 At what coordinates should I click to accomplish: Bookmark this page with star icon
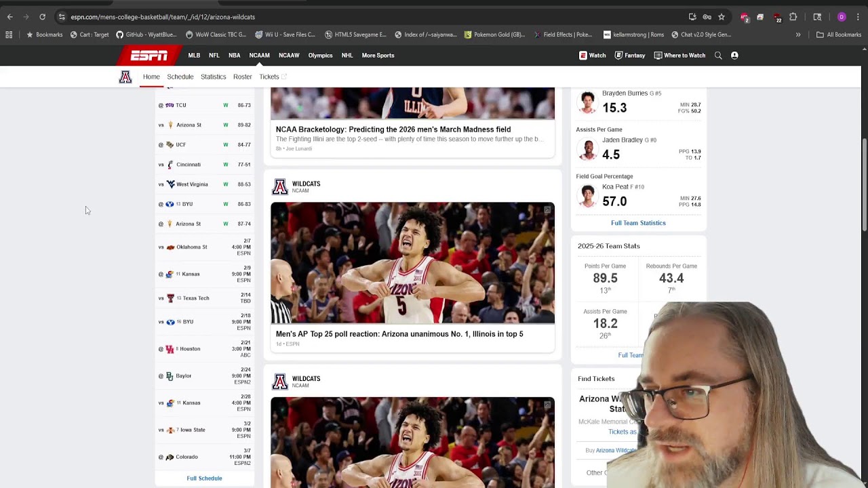click(x=722, y=17)
